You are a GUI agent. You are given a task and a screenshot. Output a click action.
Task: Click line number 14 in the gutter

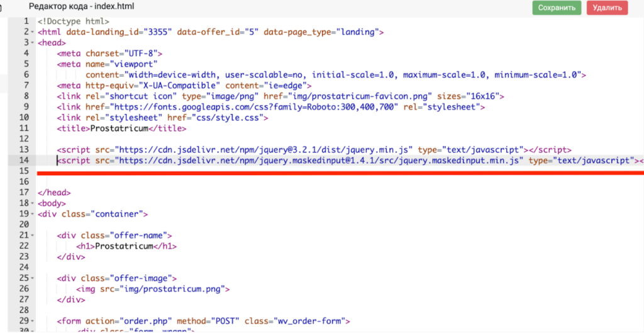pyautogui.click(x=24, y=161)
